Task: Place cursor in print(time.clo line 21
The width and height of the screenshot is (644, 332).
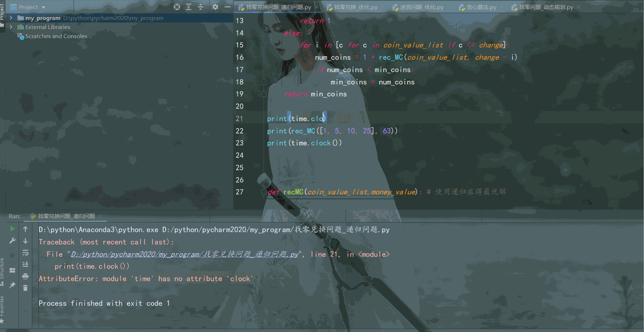Action: [297, 119]
